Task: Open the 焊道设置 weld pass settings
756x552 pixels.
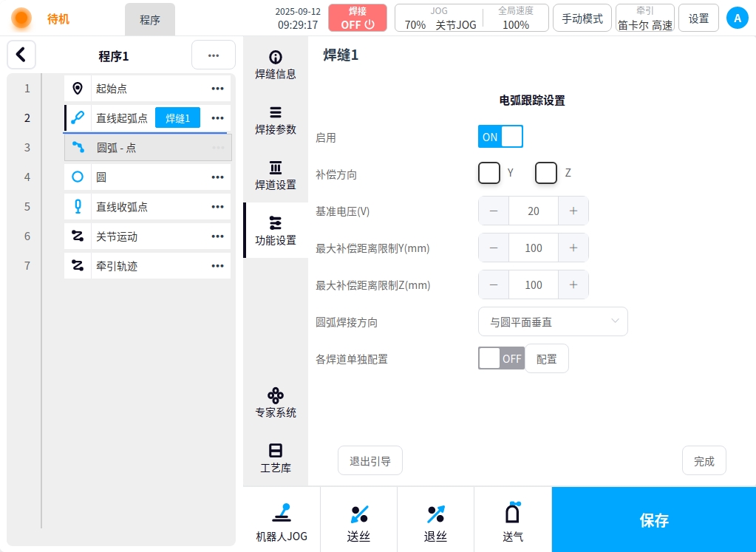Action: point(276,175)
